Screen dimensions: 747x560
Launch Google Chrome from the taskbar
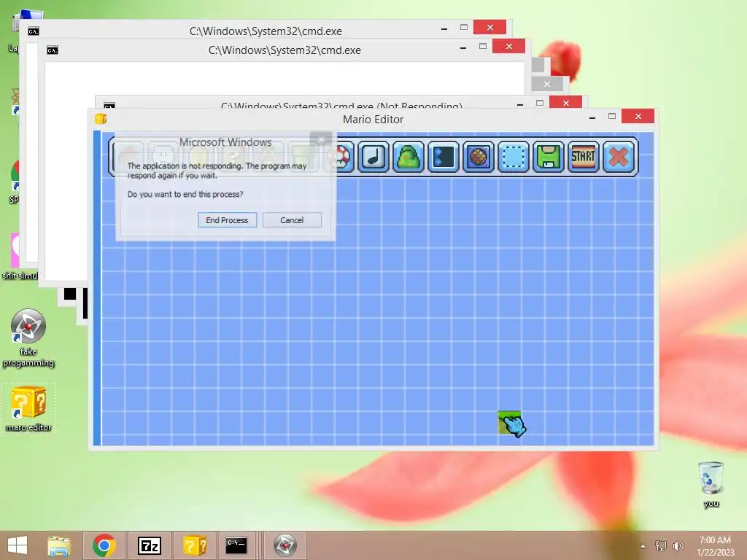click(x=104, y=545)
